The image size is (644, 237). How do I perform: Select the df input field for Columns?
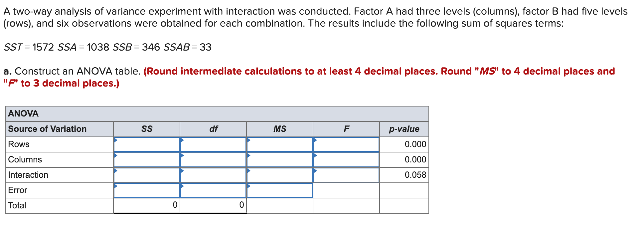click(x=213, y=159)
